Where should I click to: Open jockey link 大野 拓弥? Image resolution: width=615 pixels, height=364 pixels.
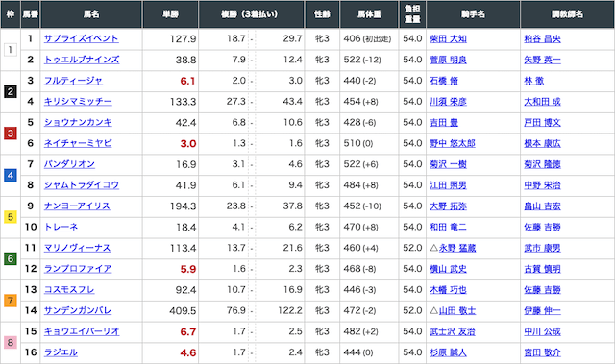[x=449, y=206]
